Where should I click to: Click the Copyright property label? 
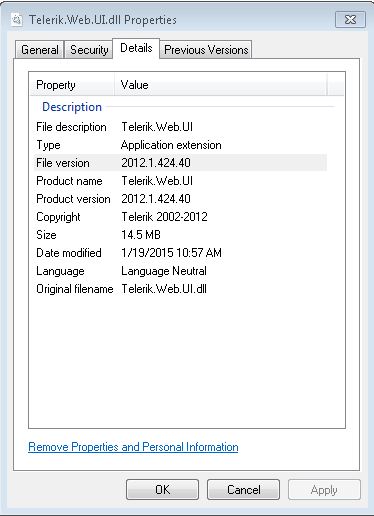[x=58, y=217]
